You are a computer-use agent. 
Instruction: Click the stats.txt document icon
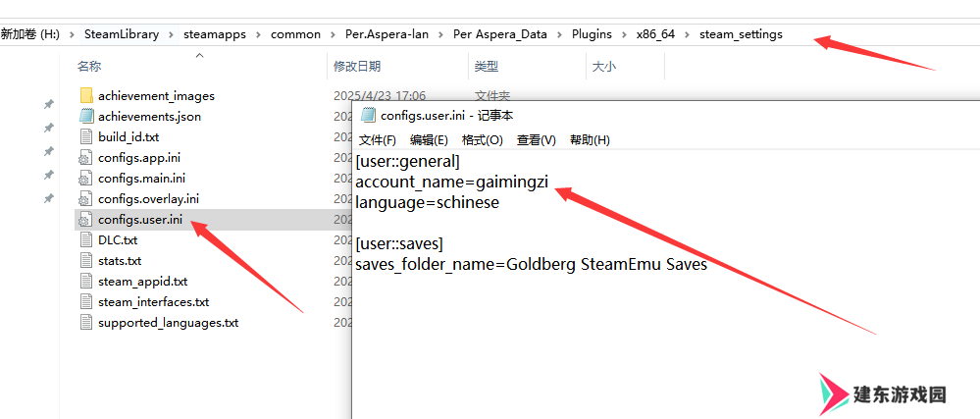(86, 261)
